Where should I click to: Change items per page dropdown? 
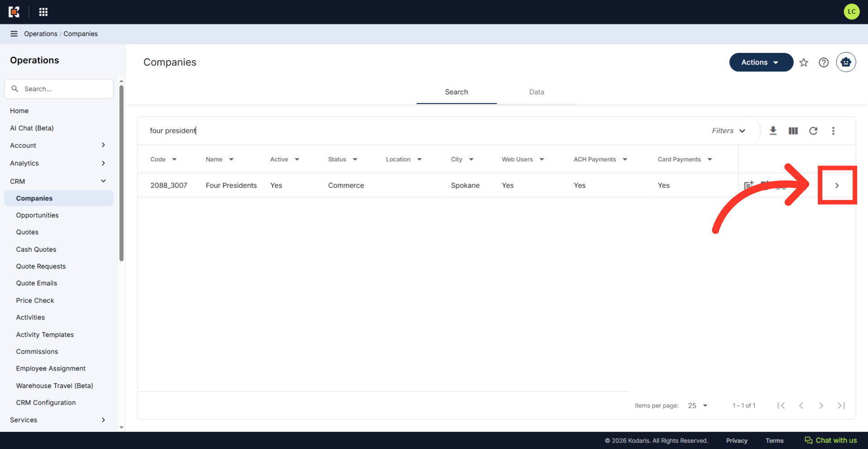[698, 406]
